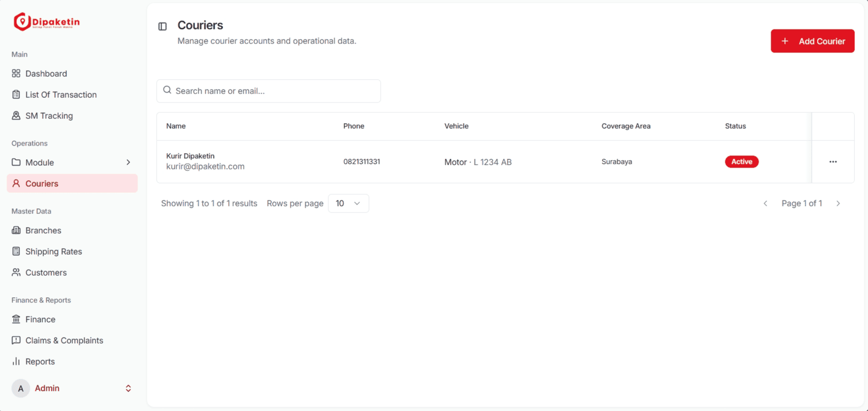Click the Active status badge
Viewport: 868px width, 411px height.
click(x=742, y=161)
